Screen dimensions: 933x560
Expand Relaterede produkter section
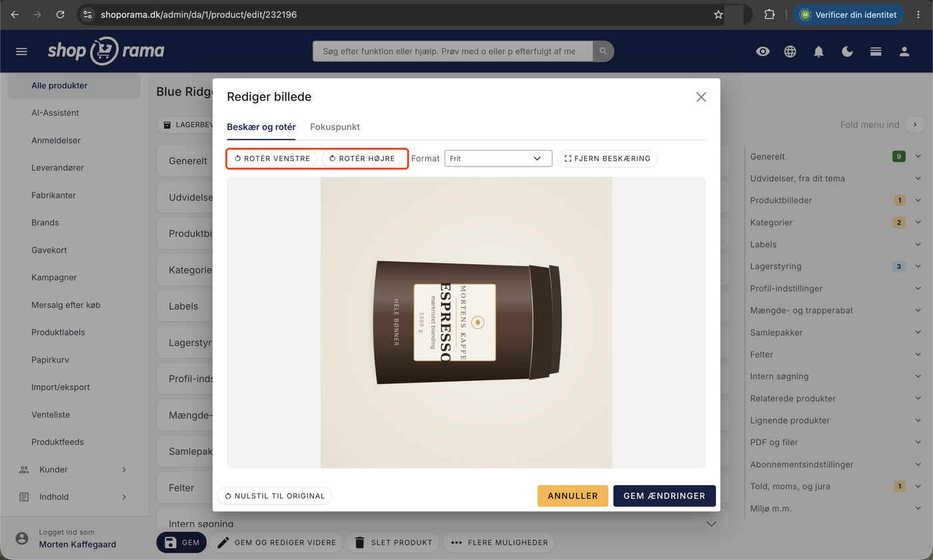836,398
